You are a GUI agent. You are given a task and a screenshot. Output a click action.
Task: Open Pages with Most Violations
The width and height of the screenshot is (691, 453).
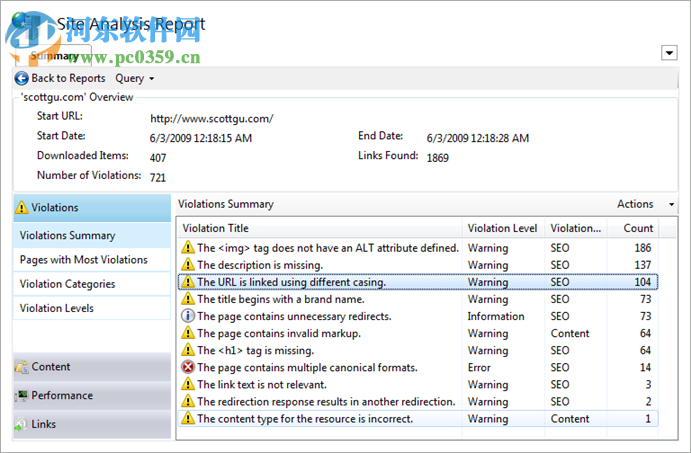[92, 260]
